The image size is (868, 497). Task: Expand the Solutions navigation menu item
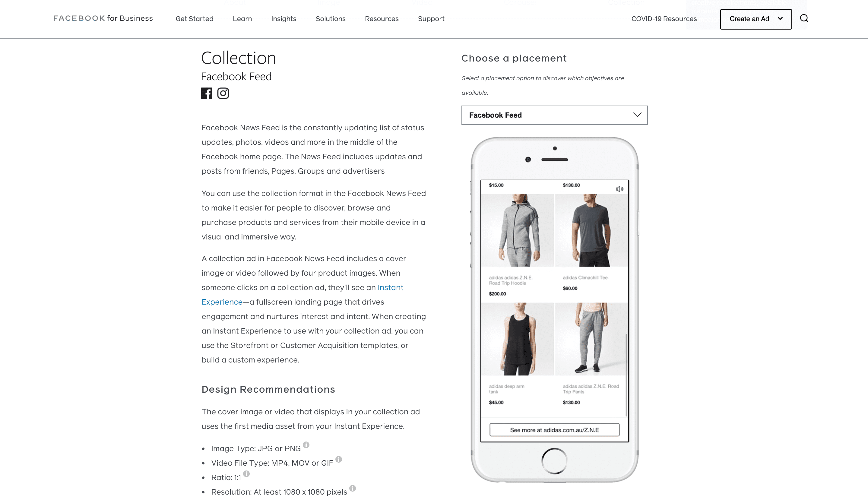coord(330,18)
